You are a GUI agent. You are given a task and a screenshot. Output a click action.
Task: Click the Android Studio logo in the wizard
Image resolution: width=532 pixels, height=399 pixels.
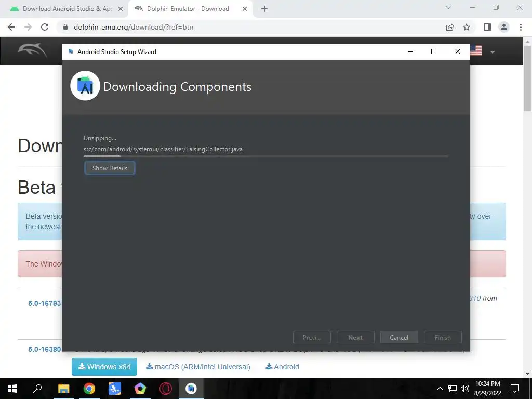click(x=85, y=86)
